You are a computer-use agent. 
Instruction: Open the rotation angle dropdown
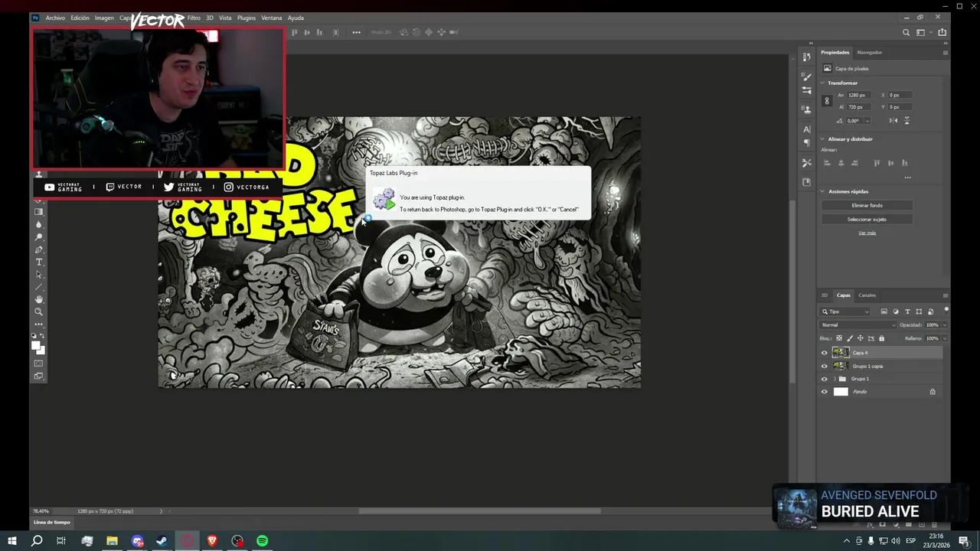pos(867,121)
